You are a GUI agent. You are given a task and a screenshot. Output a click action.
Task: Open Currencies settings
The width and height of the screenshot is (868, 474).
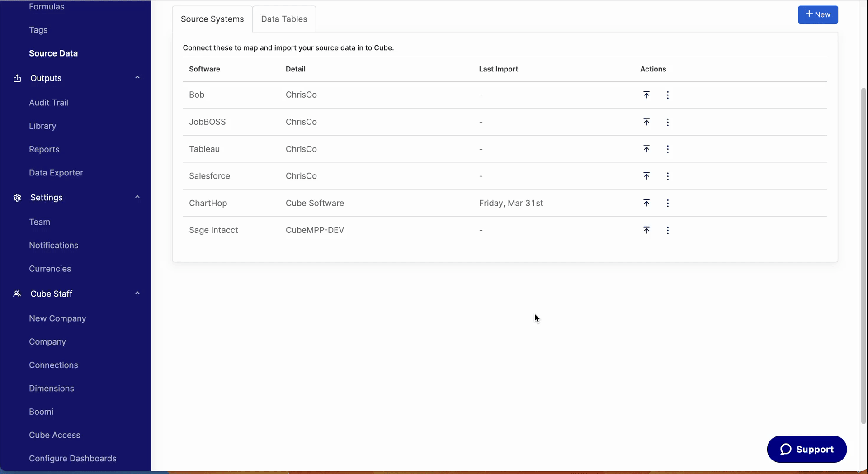[x=50, y=269]
